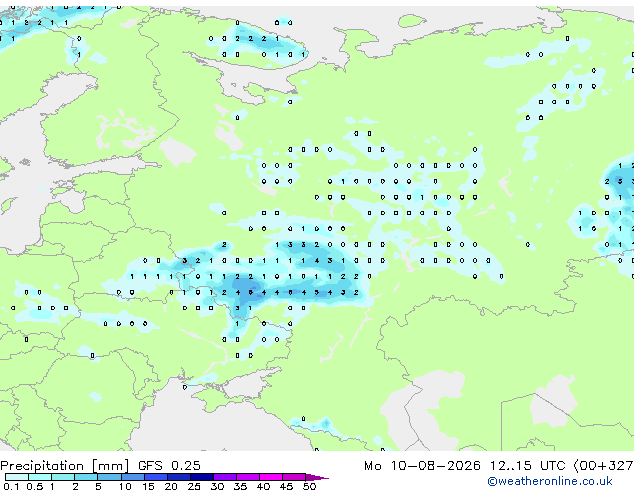The image size is (634, 490).
Task: Click the lightest 0.1–0.5 mm legend swatch
Action: click(17, 477)
